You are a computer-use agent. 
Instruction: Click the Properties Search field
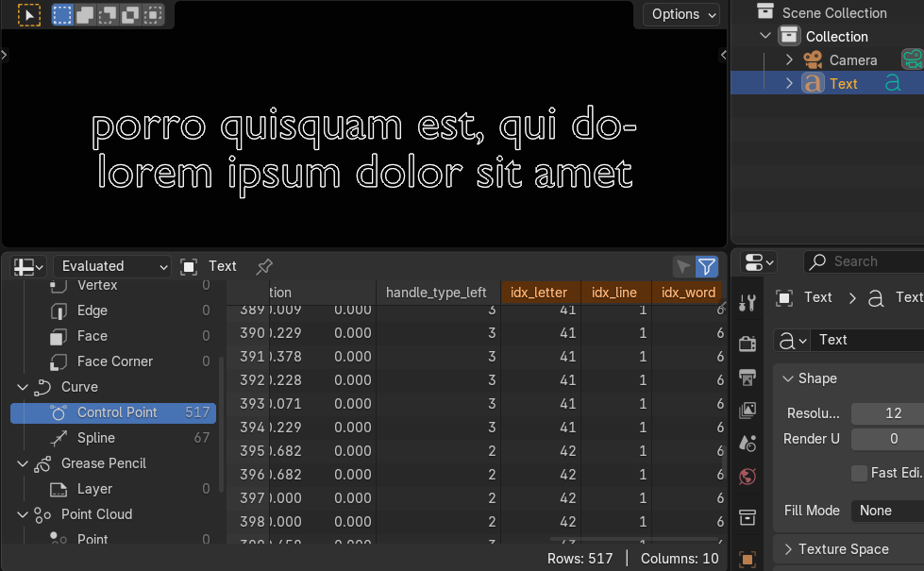click(864, 261)
